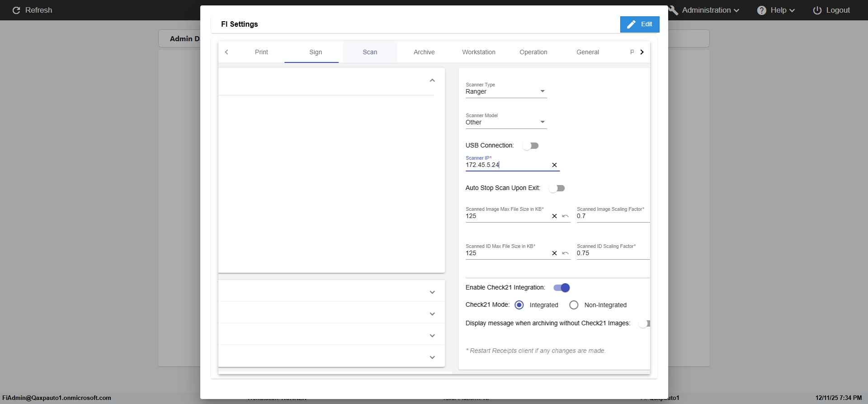Toggle the USB Connection switch

click(530, 146)
